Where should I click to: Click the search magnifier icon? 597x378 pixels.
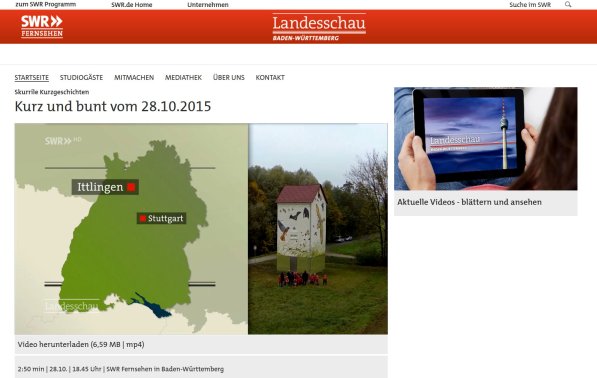coord(568,5)
